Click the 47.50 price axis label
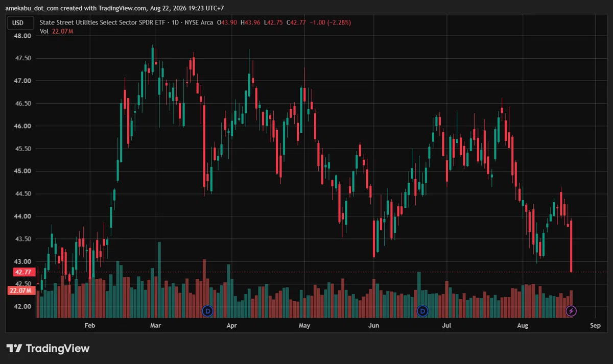The width and height of the screenshot is (613, 364). coord(23,59)
